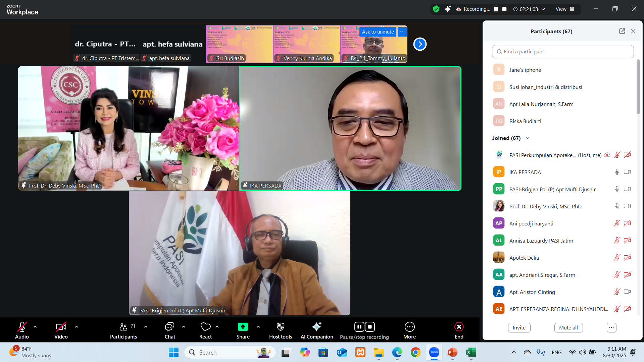Open the Chat panel
The height and width of the screenshot is (362, 644).
click(169, 327)
